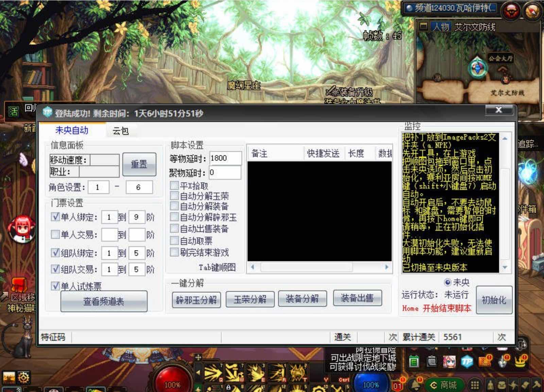Click the monitor log scroll down arrow

pyautogui.click(x=505, y=267)
